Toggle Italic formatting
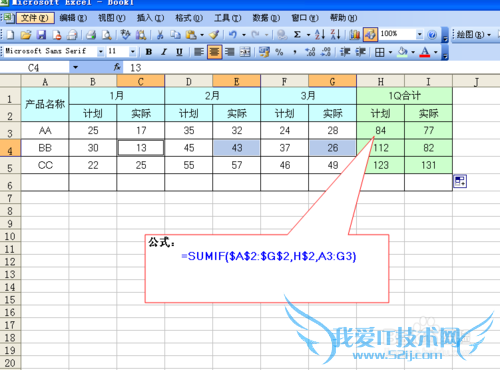Image resolution: width=500 pixels, height=370 pixels. 164,52
